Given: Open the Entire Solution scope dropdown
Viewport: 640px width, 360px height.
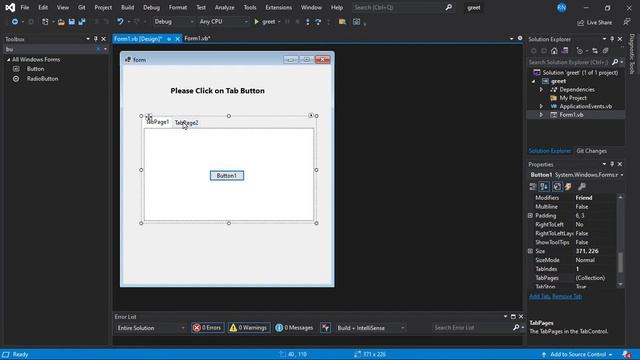Looking at the screenshot, I should [x=150, y=328].
